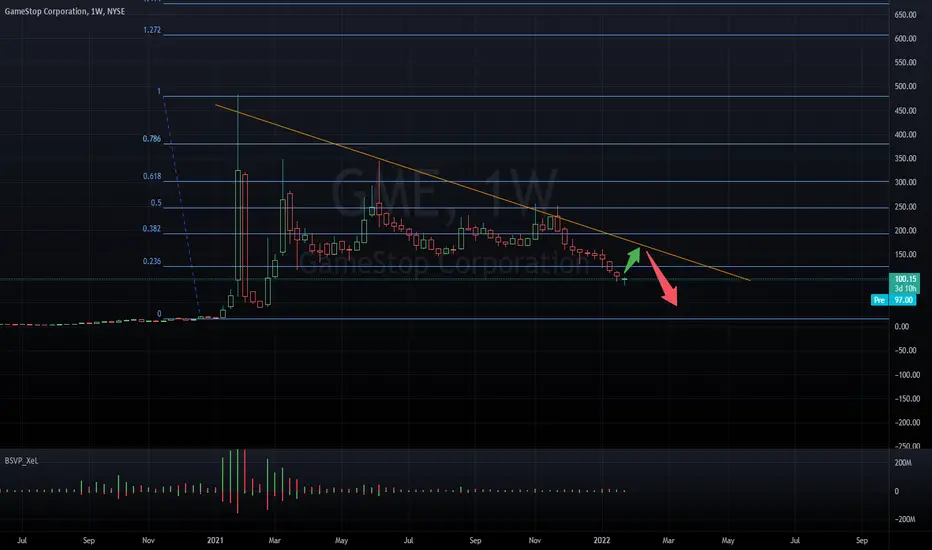Click the 250.00 price axis value

[x=905, y=207]
